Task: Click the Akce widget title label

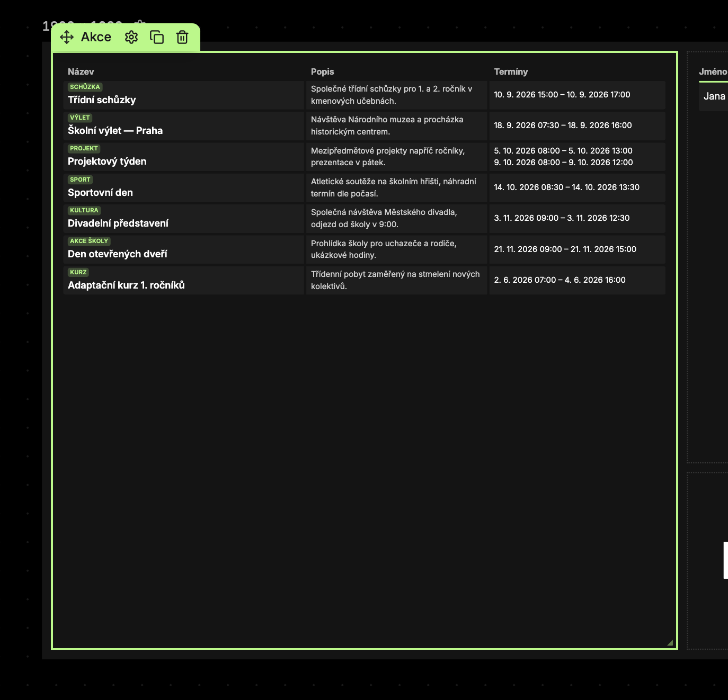Action: pyautogui.click(x=96, y=37)
